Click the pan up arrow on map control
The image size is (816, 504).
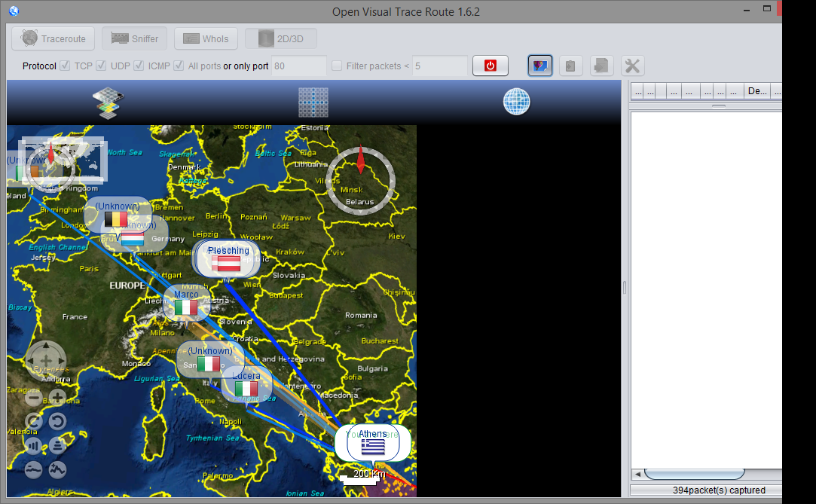(46, 345)
